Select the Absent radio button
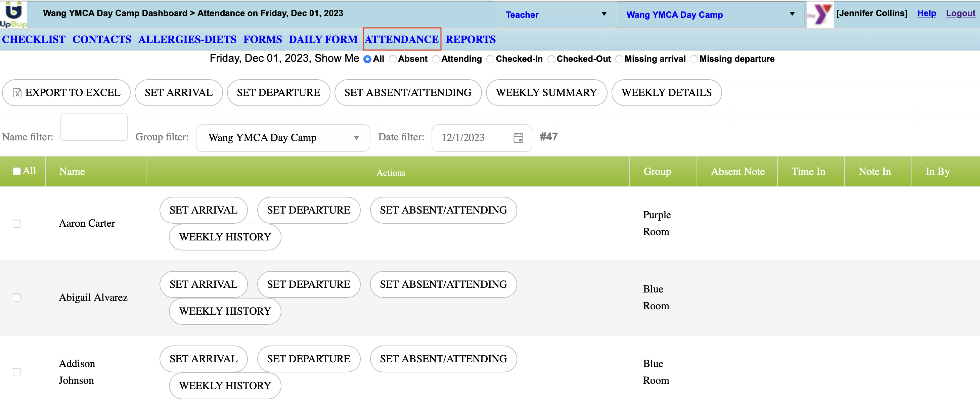Image resolution: width=980 pixels, height=409 pixels. [393, 59]
